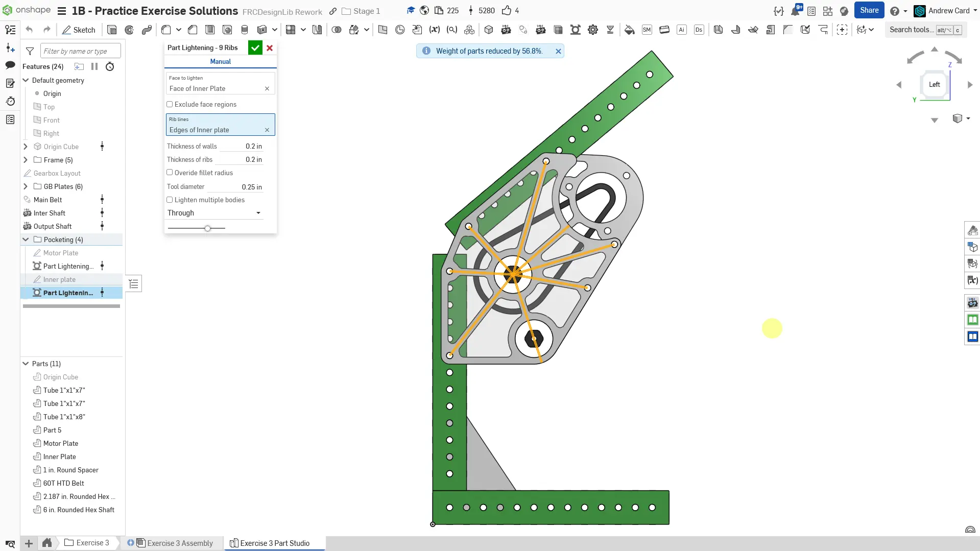Click the notifications bell icon

click(795, 11)
